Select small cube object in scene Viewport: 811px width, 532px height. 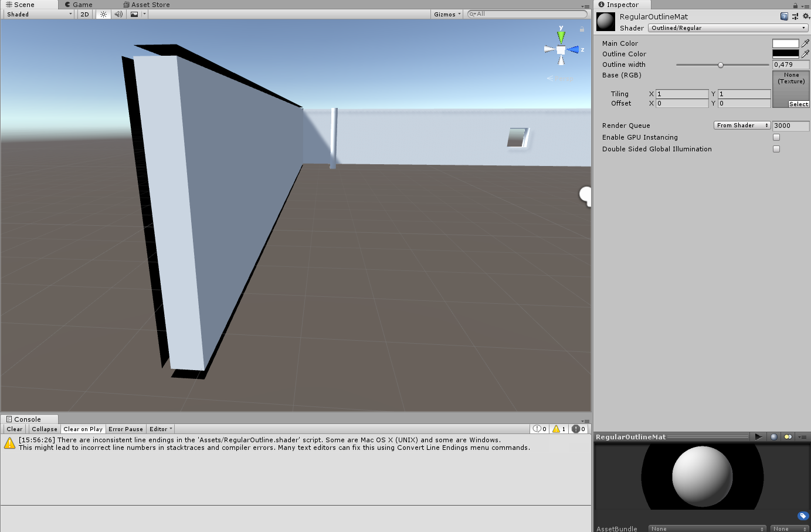518,138
